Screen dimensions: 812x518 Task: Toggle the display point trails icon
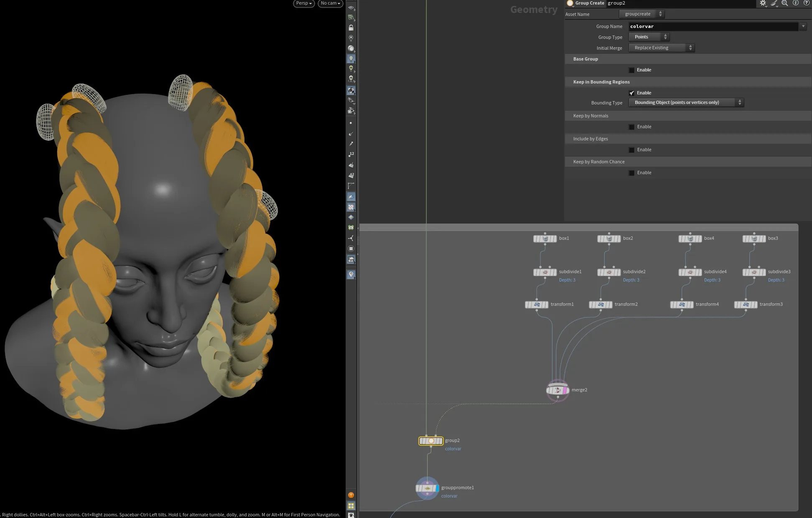tap(351, 144)
